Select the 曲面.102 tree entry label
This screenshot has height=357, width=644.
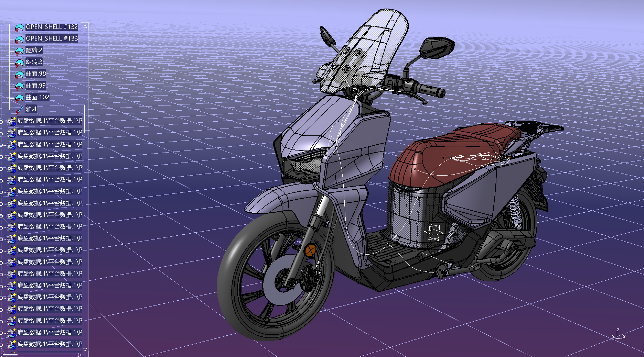37,97
